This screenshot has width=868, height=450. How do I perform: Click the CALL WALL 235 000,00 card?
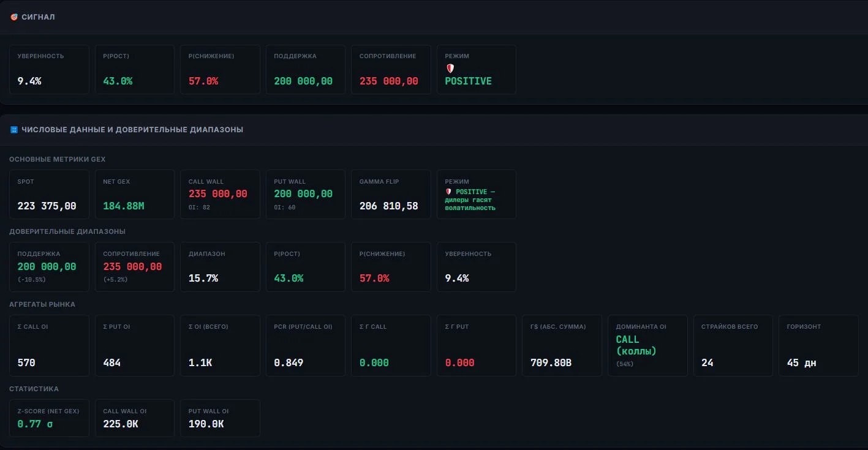click(220, 194)
